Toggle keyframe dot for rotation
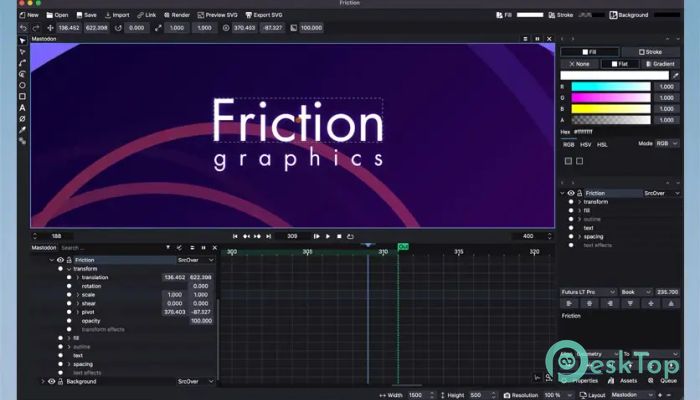 (69, 286)
